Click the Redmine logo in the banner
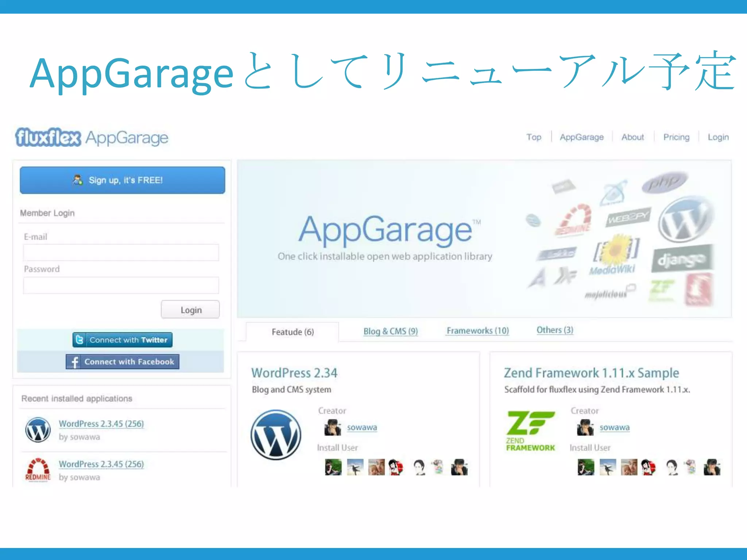Image resolution: width=747 pixels, height=560 pixels. pos(573,220)
